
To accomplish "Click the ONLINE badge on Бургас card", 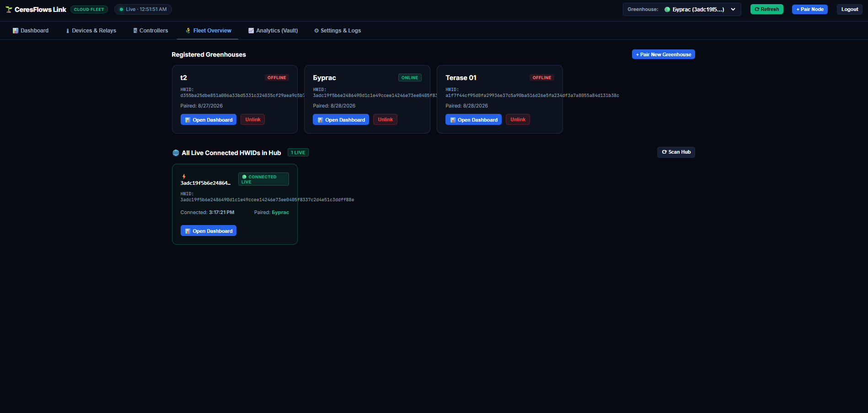I will [410, 78].
